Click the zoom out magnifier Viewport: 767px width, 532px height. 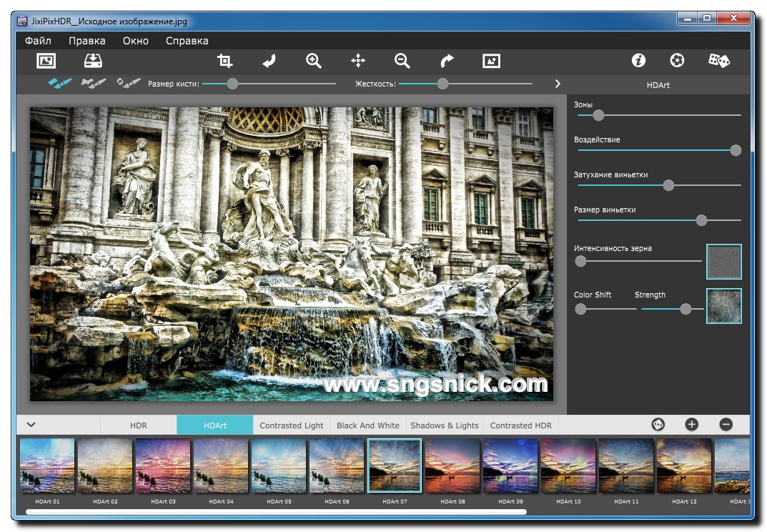402,61
